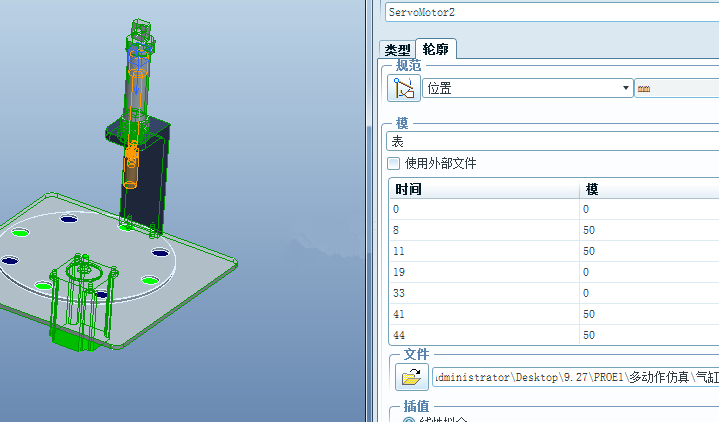Select time cell with value 11
This screenshot has width=719, height=422.
(484, 251)
